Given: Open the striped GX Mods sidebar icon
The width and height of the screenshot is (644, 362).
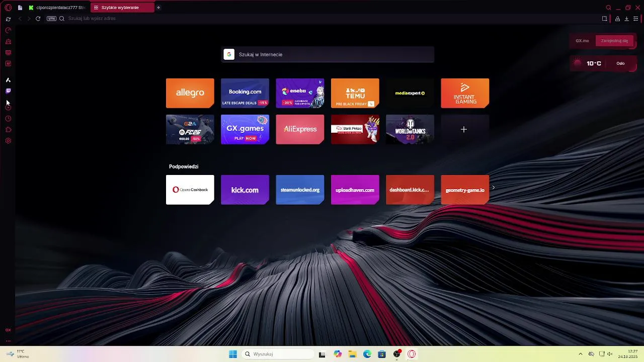Looking at the screenshot, I should pos(8,53).
